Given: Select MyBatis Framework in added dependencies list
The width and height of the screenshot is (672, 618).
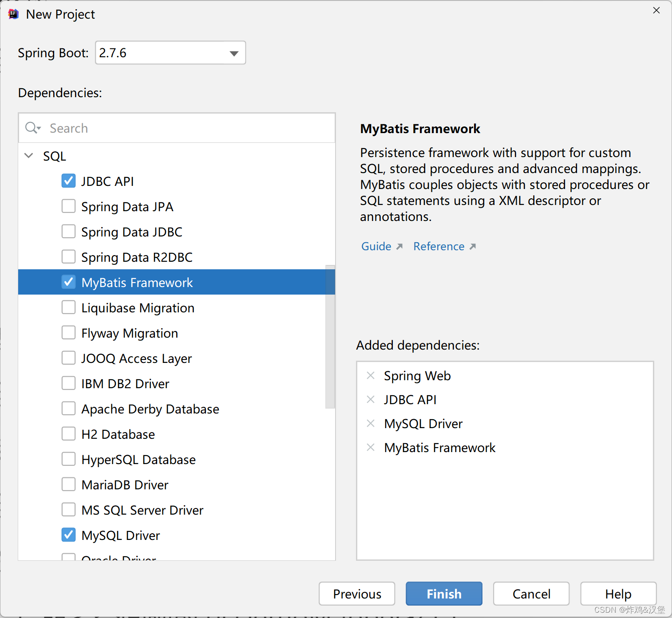Looking at the screenshot, I should (440, 448).
